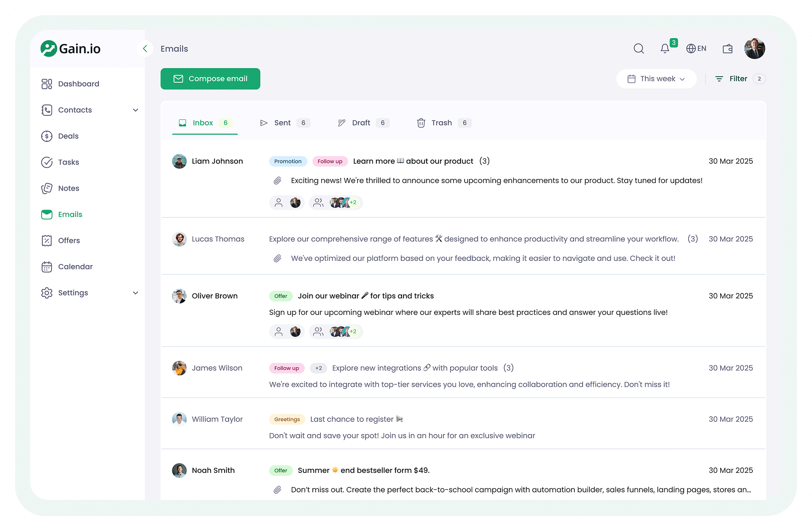Image resolution: width=812 pixels, height=531 pixels.
Task: Click the Calendar icon in sidebar
Action: pos(47,267)
